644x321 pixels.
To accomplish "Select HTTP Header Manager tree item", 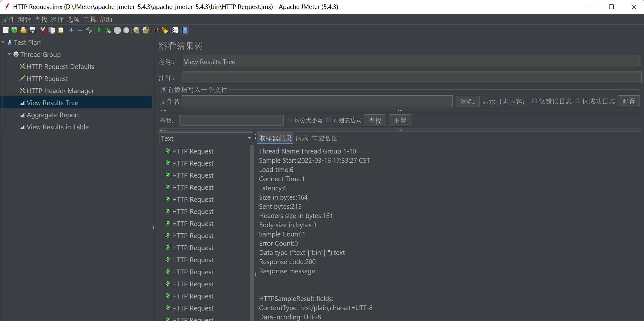I will pyautogui.click(x=60, y=91).
